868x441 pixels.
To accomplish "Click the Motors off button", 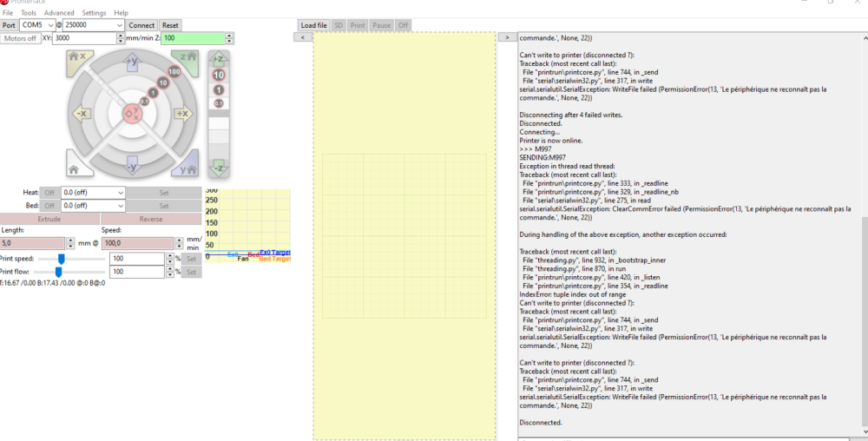I will pos(21,38).
